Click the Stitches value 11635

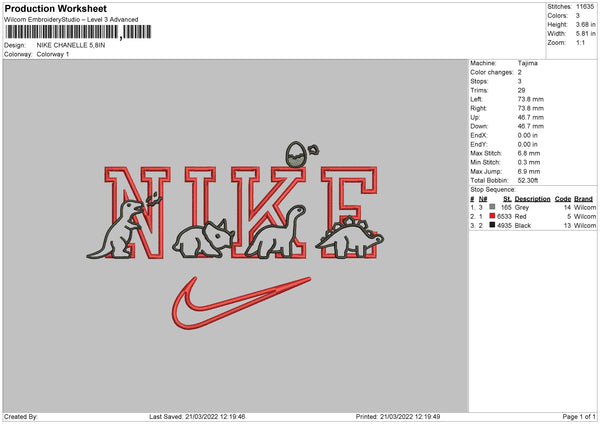point(585,7)
